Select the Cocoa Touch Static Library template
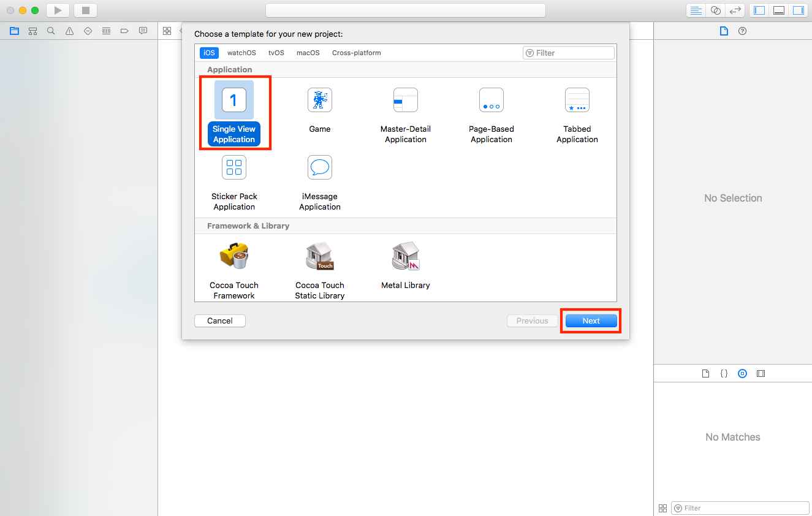 coord(320,270)
